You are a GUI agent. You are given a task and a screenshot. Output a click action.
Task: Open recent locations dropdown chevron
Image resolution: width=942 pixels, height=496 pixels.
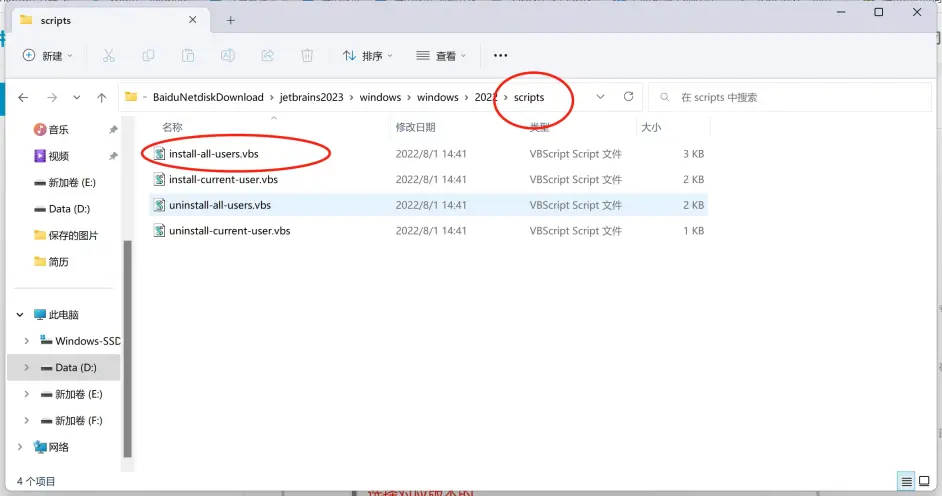pos(77,97)
